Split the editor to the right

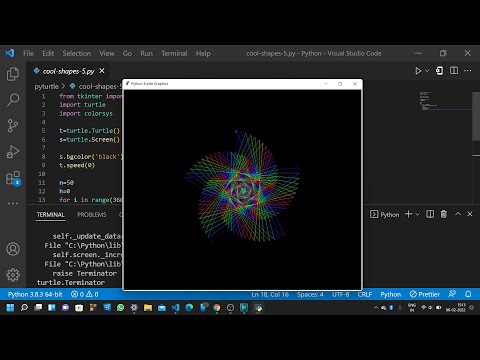[454, 71]
